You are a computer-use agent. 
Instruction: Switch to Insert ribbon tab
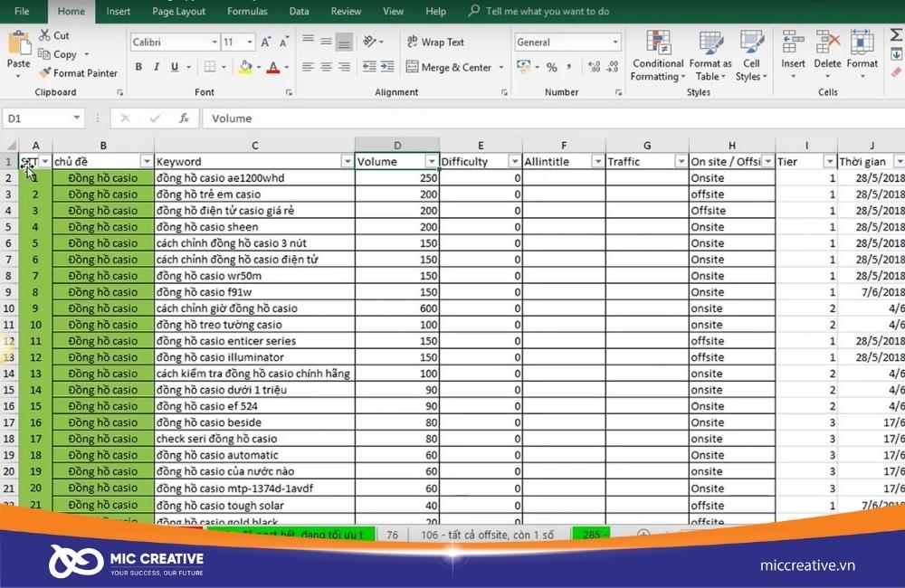(119, 11)
